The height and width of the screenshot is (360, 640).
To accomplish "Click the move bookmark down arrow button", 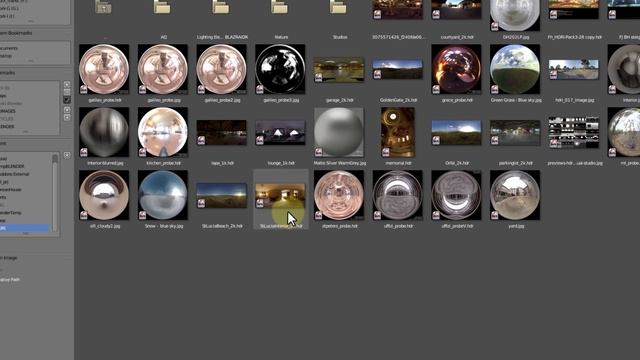I will 67,118.
